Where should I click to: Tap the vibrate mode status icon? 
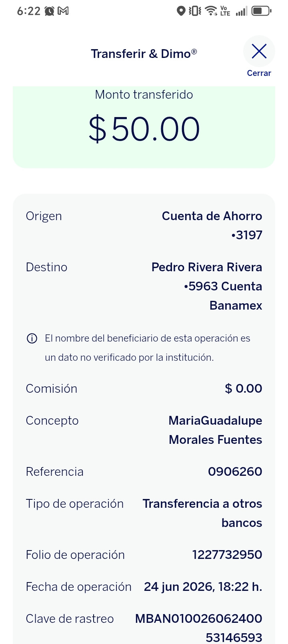(x=195, y=11)
